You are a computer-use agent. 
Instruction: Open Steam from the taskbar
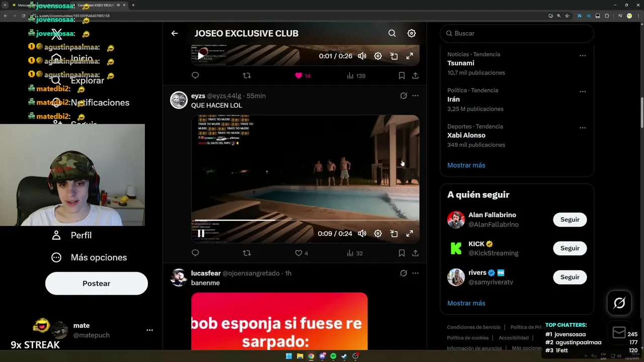[344, 356]
